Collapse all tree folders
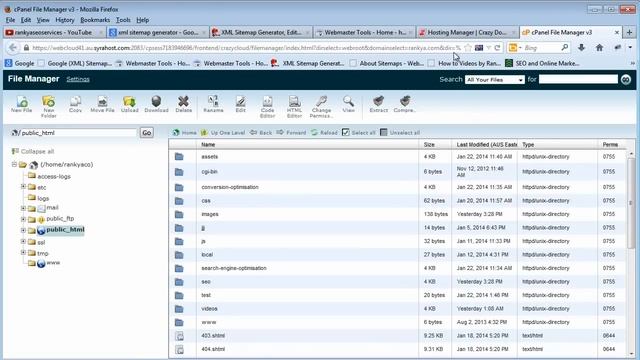640x360 pixels. click(x=33, y=151)
